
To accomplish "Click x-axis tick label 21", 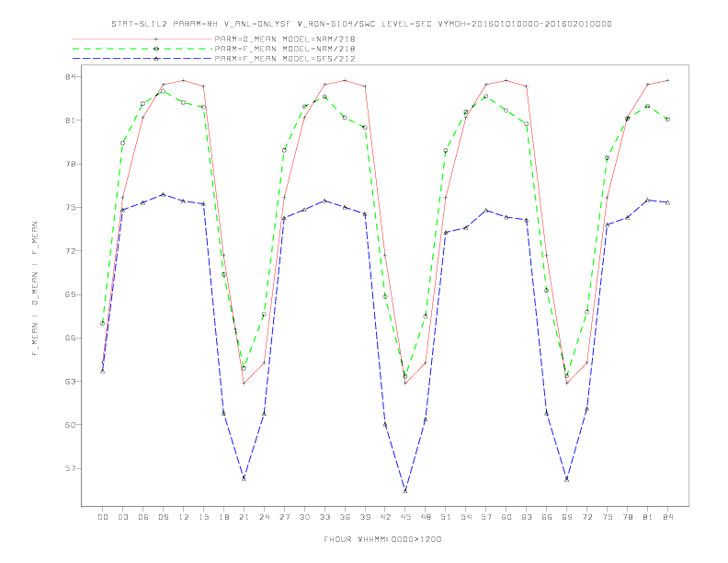I will click(x=244, y=517).
